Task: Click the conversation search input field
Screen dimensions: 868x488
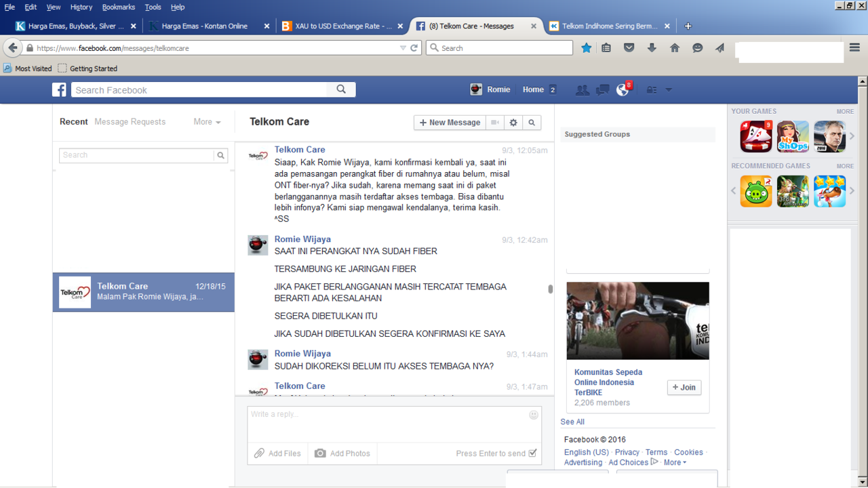Action: tap(136, 155)
